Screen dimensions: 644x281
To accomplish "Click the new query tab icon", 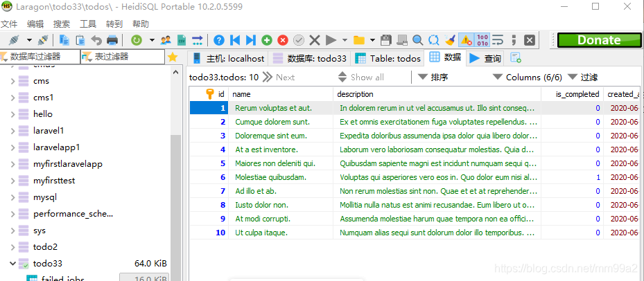I will pos(516,58).
